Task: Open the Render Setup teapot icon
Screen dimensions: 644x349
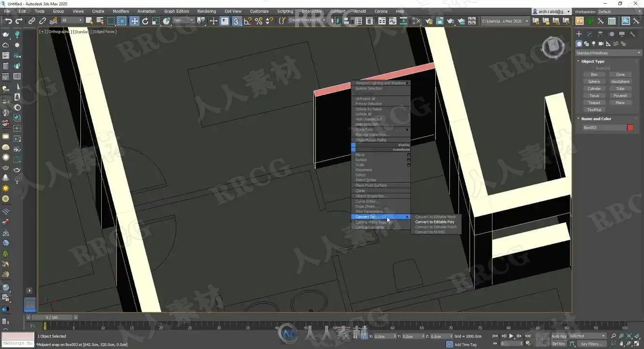Action: (429, 21)
